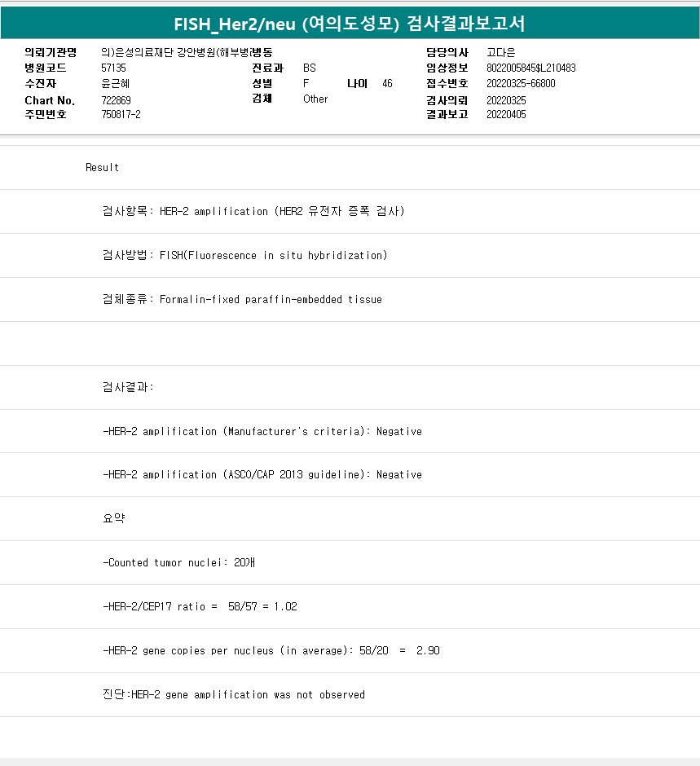The width and height of the screenshot is (700, 766).
Task: Click the report title 'FISH_Her2/neu (여의도성모) 검사결과보고서'
Action: click(x=350, y=24)
